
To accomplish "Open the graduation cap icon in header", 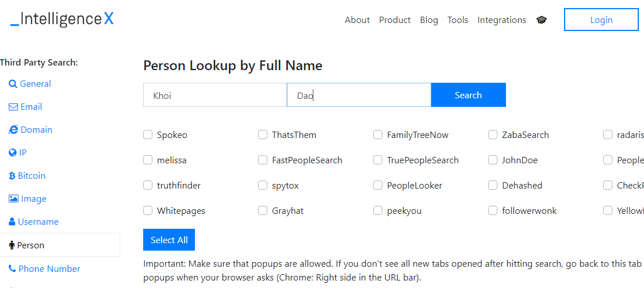I will point(542,20).
